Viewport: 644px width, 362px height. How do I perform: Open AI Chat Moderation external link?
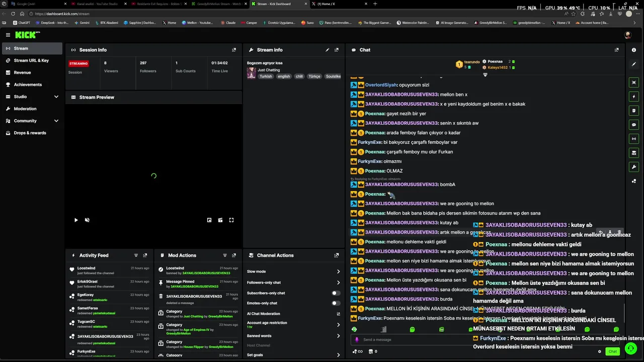[x=338, y=314]
